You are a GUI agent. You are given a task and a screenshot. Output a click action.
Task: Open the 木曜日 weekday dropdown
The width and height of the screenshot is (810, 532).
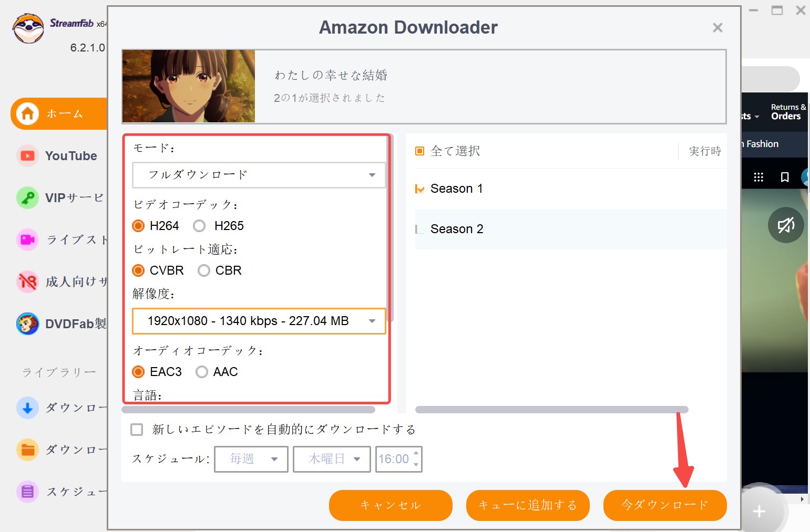[x=332, y=459]
